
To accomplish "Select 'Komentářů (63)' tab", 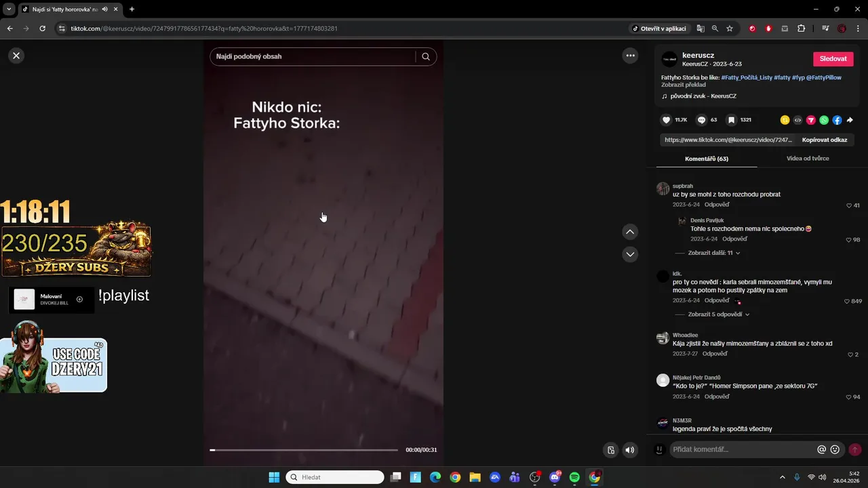I will (707, 159).
